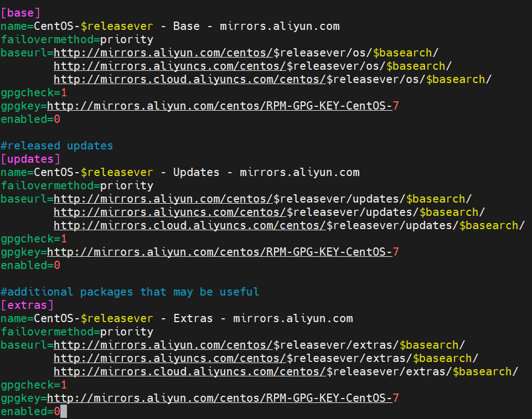Click 'failovermethod=priority' in the base section
Image resolution: width=532 pixels, height=419 pixels.
tap(77, 40)
